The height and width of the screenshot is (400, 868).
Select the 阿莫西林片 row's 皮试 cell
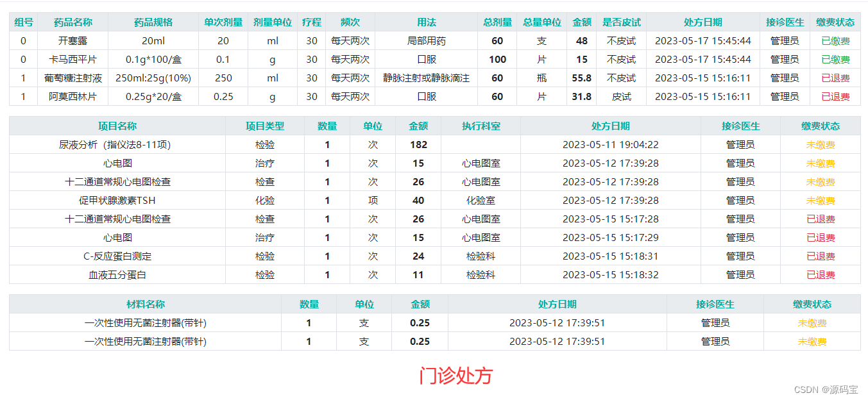tap(620, 96)
